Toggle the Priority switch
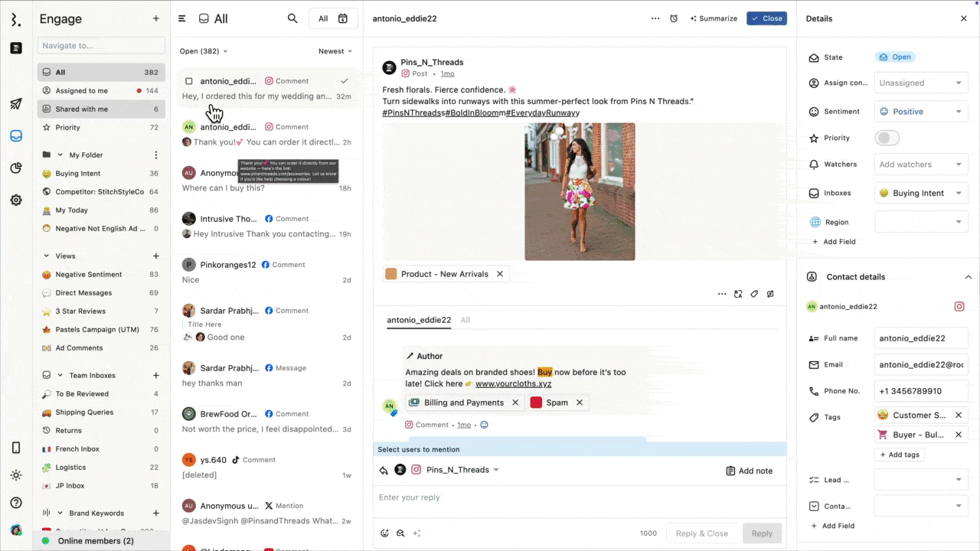Image resolution: width=980 pixels, height=551 pixels. point(887,139)
